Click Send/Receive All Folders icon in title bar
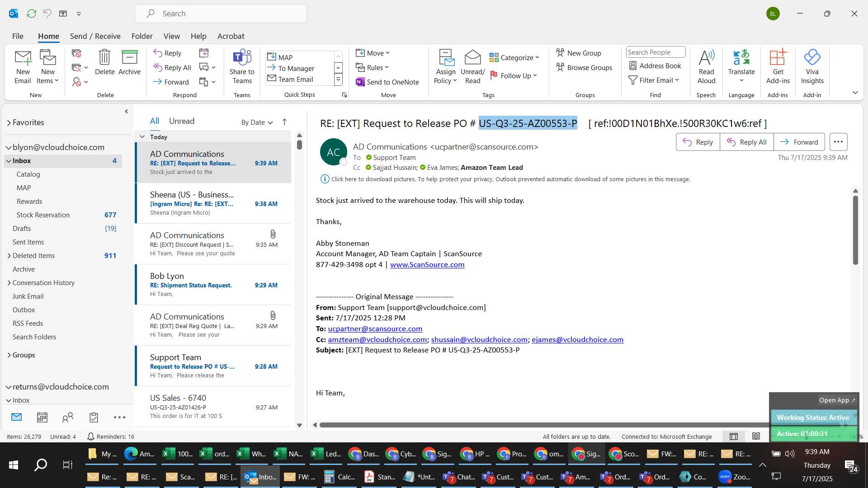868x488 pixels. coord(31,14)
